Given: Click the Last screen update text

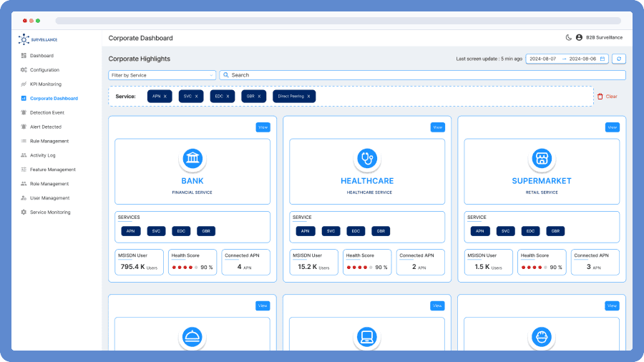Looking at the screenshot, I should [489, 59].
